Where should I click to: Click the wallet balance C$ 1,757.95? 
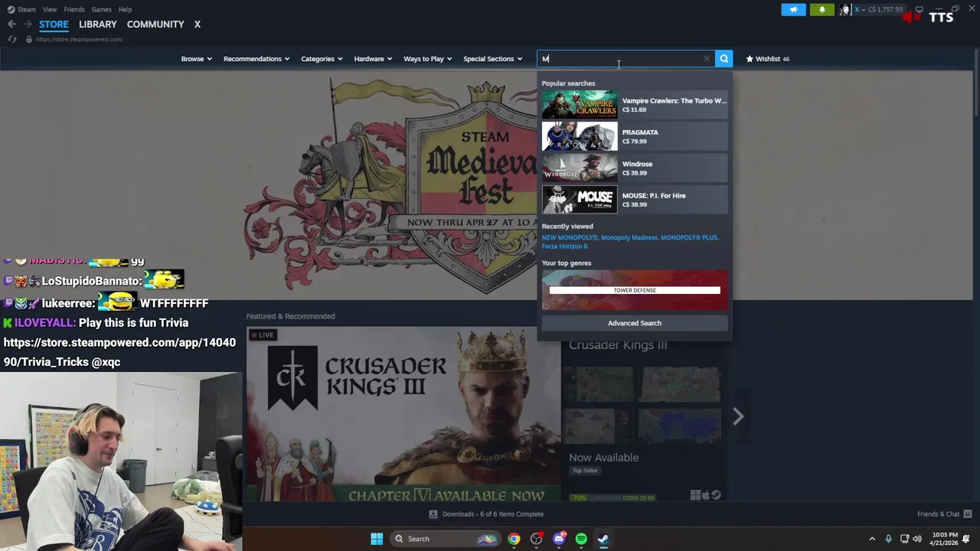point(885,9)
